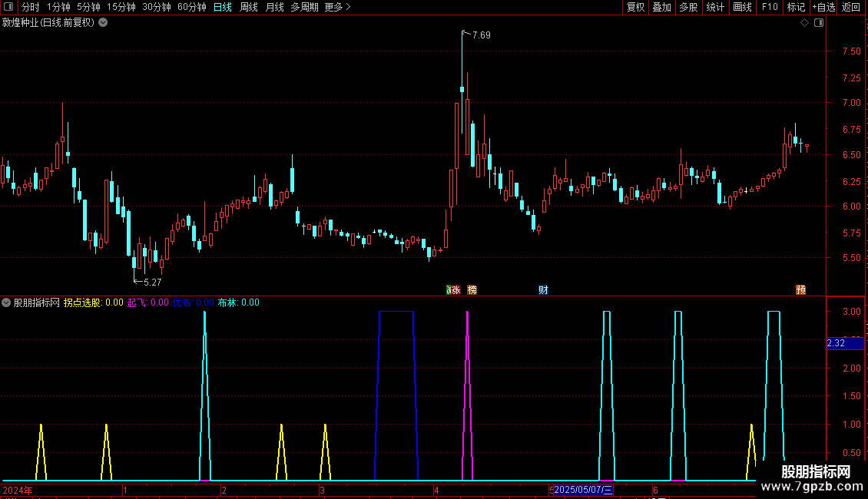Open the 多股 multi-stock view
Image resolution: width=868 pixels, height=499 pixels.
point(689,7)
